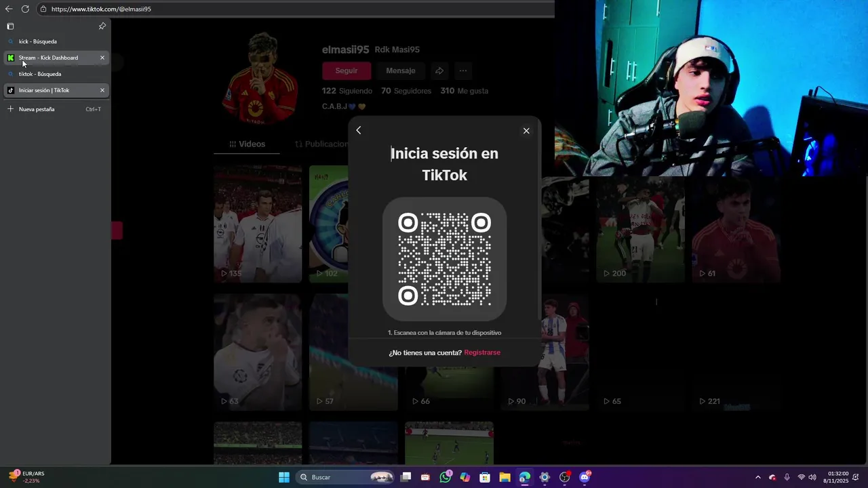Open the video with 66 views

[449, 389]
